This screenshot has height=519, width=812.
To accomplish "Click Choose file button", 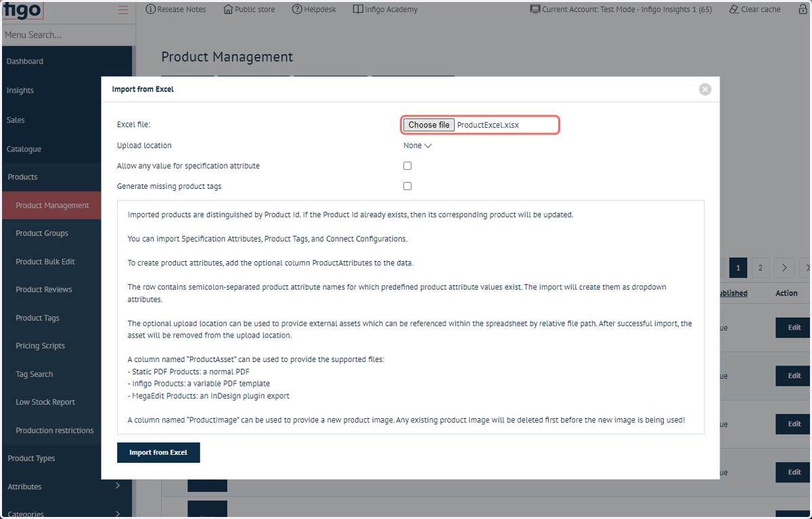I will (x=429, y=125).
